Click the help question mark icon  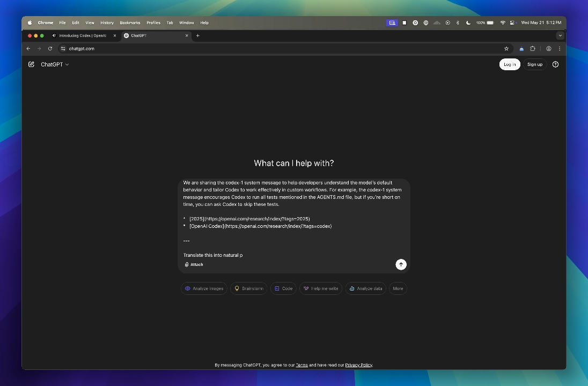coord(555,64)
